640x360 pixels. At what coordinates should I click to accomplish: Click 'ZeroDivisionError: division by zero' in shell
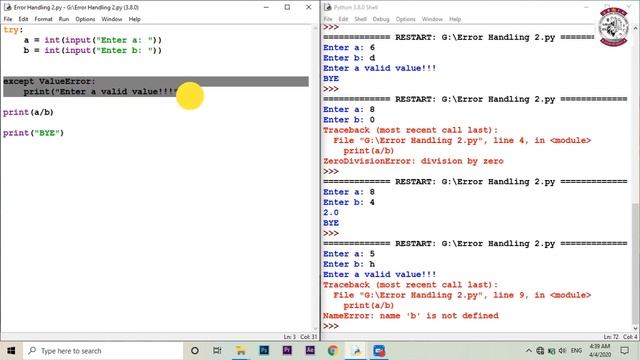[x=413, y=161]
